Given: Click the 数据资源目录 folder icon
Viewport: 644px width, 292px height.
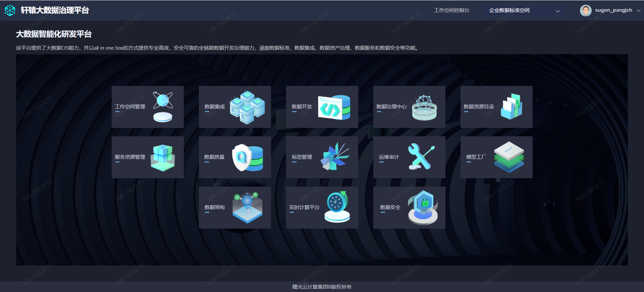Looking at the screenshot, I should (x=512, y=107).
